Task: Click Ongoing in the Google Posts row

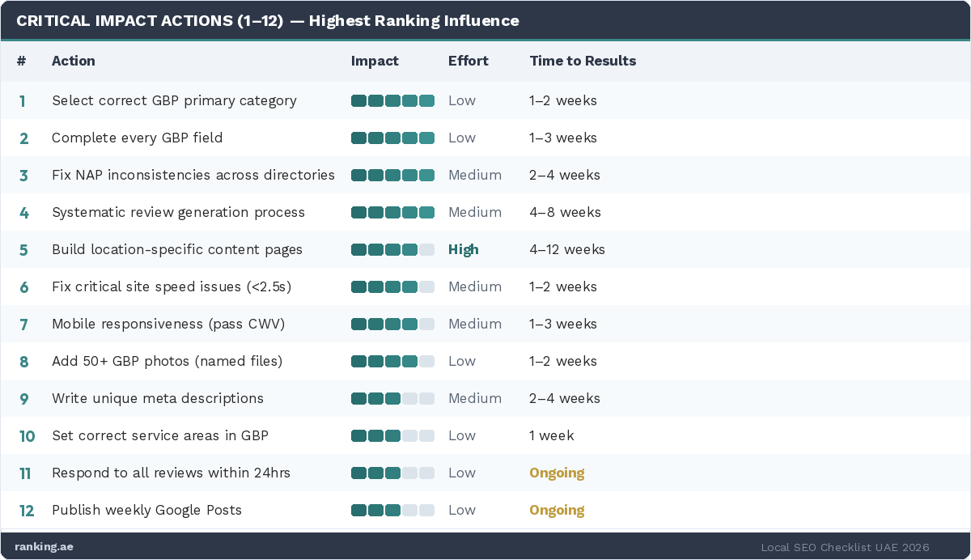Action: point(557,511)
